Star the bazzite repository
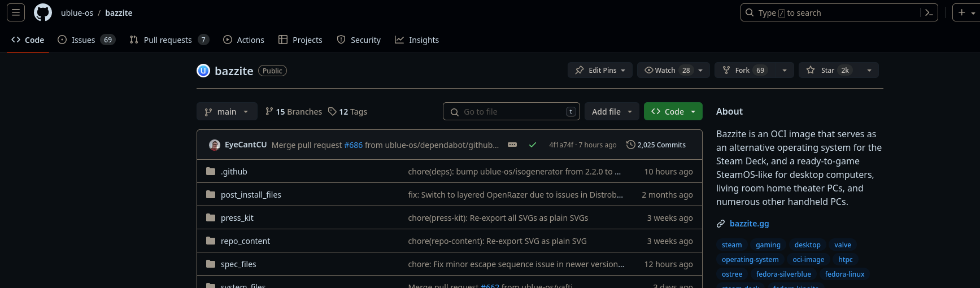The height and width of the screenshot is (288, 980). [x=827, y=70]
